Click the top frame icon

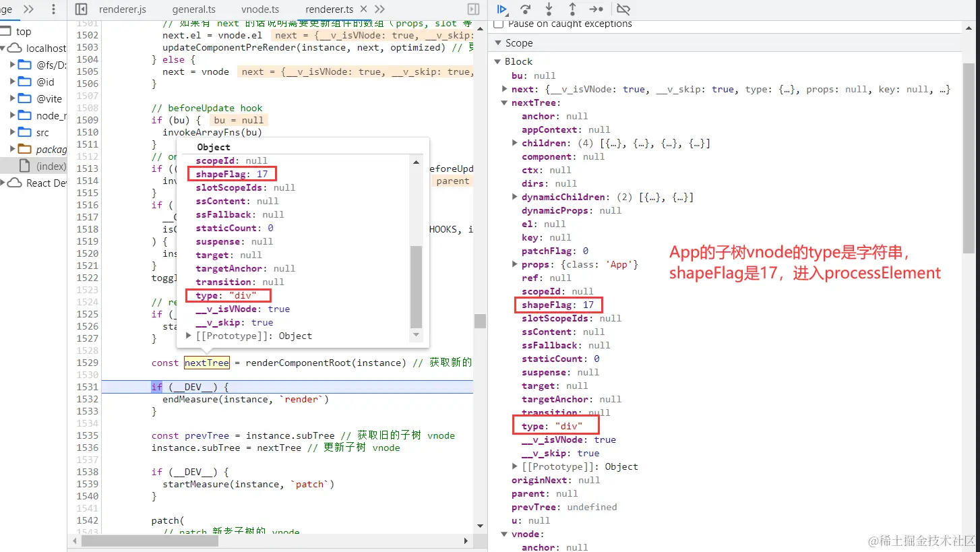coord(6,32)
